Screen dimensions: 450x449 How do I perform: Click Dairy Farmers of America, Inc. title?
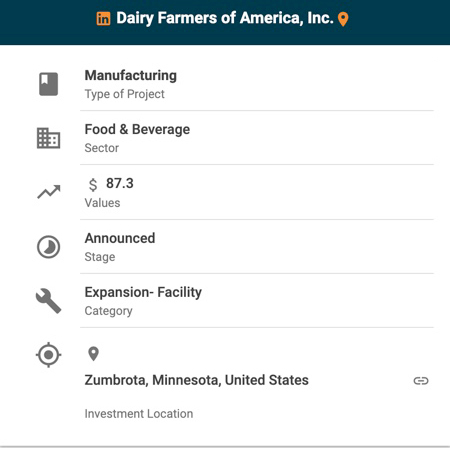coord(225,18)
